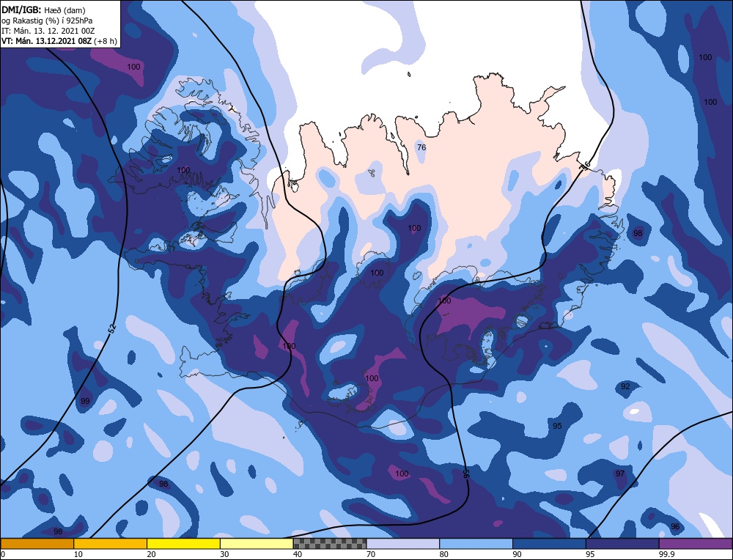Image resolution: width=733 pixels, height=560 pixels.
Task: Pick the light blue 80–90 legend swatch
Action: [x=476, y=543]
